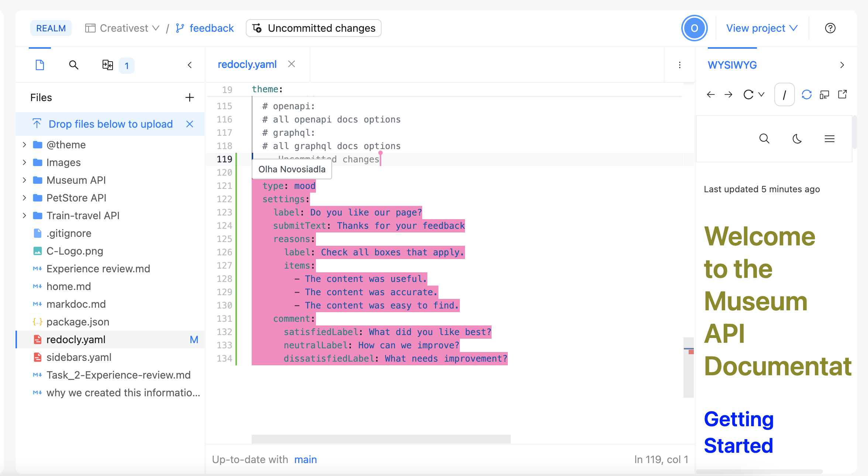The width and height of the screenshot is (868, 476).
Task: Open the help question mark icon
Action: pyautogui.click(x=830, y=28)
